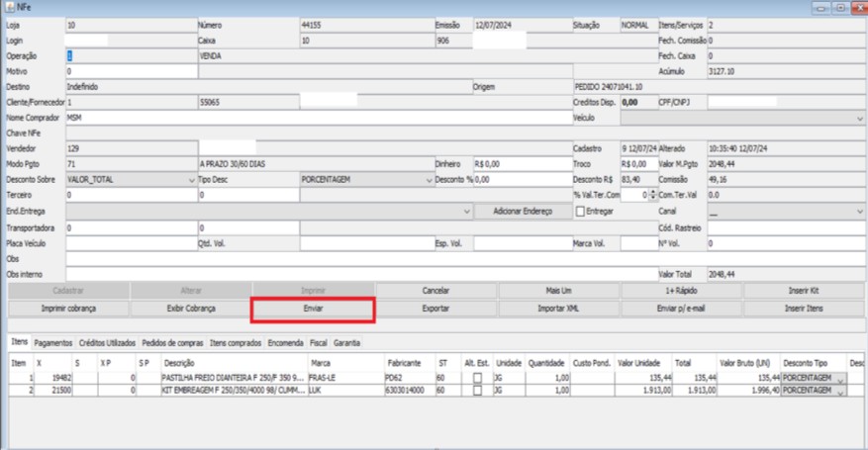Click the Adicionar Endereço button

(523, 212)
